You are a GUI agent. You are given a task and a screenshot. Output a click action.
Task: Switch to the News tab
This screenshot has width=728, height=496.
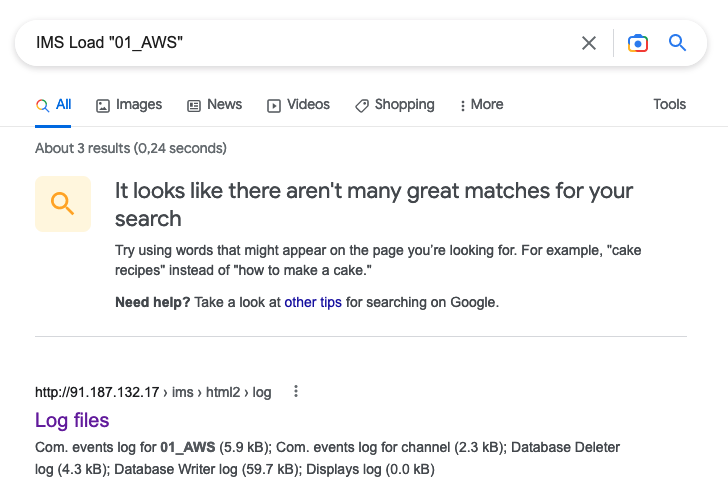pyautogui.click(x=214, y=104)
